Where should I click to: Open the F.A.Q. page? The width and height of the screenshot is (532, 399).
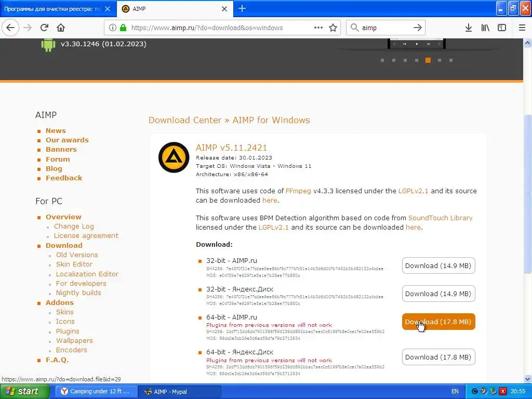click(x=57, y=360)
